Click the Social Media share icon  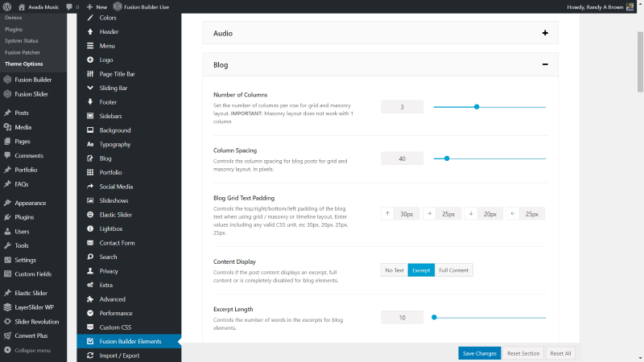(90, 187)
